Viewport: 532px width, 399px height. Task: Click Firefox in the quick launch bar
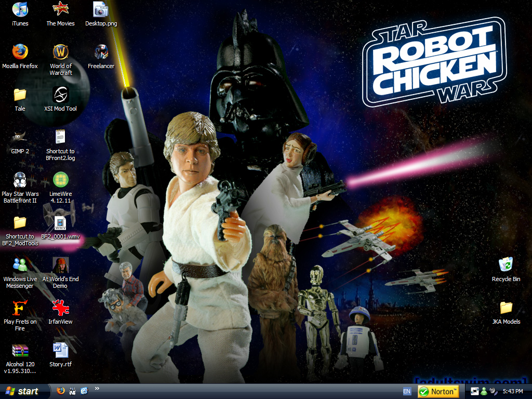[61, 391]
